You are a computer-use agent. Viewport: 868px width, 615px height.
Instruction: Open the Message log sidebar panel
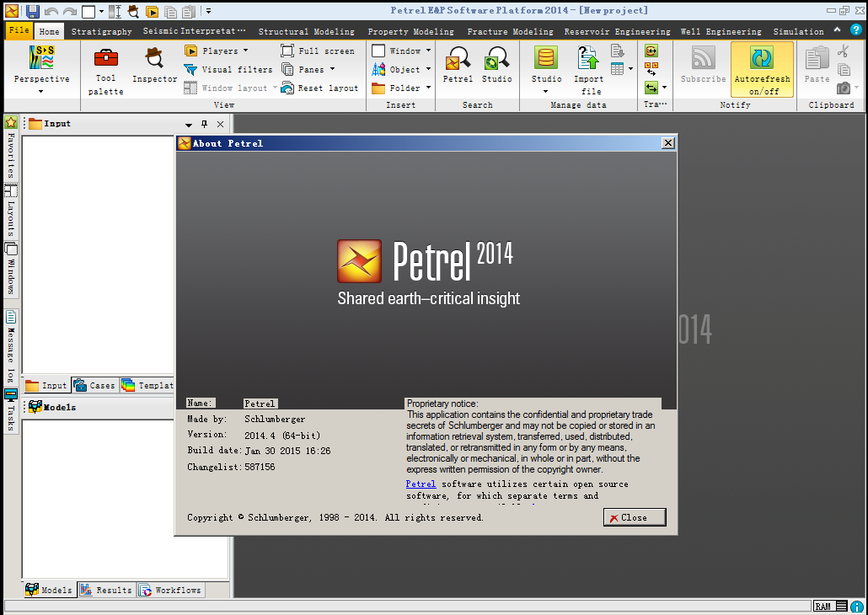point(10,346)
